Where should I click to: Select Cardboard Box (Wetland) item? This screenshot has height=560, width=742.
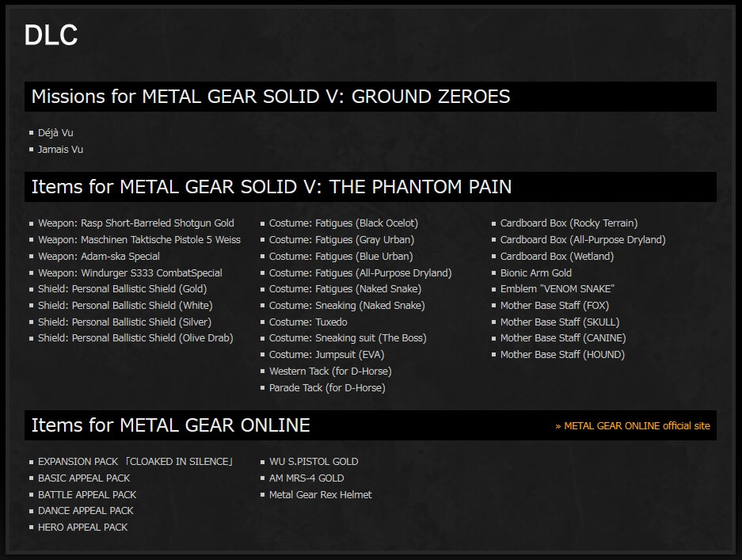pyautogui.click(x=557, y=257)
